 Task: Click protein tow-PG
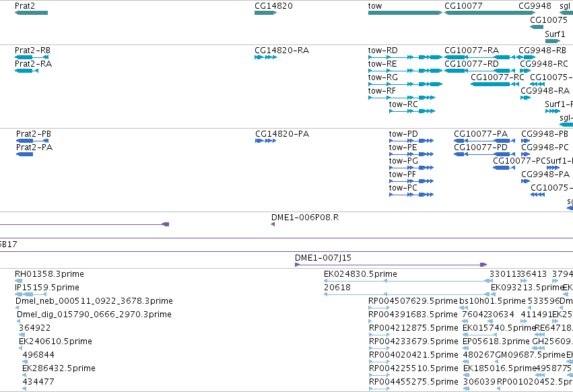click(x=411, y=168)
